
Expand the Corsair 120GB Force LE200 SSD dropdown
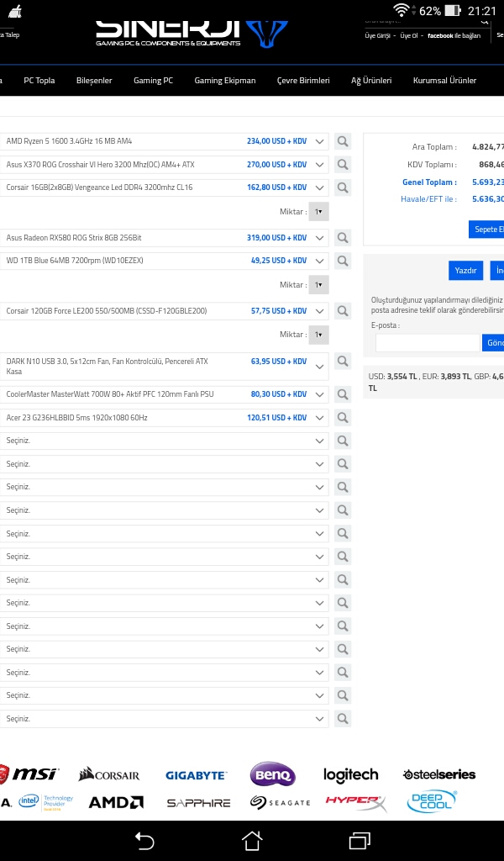point(319,311)
